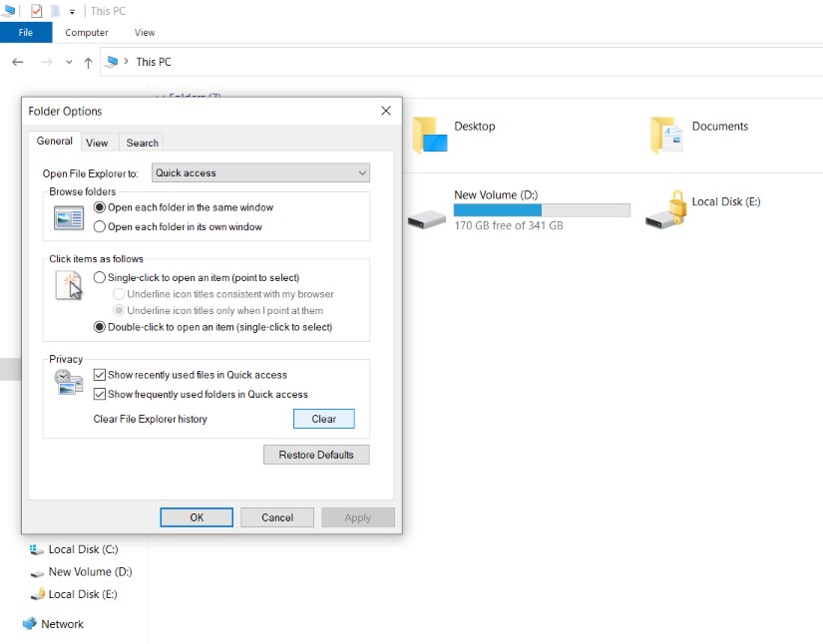This screenshot has height=644, width=823.
Task: Open the recent locations chevron beside forward arrow
Action: click(68, 61)
